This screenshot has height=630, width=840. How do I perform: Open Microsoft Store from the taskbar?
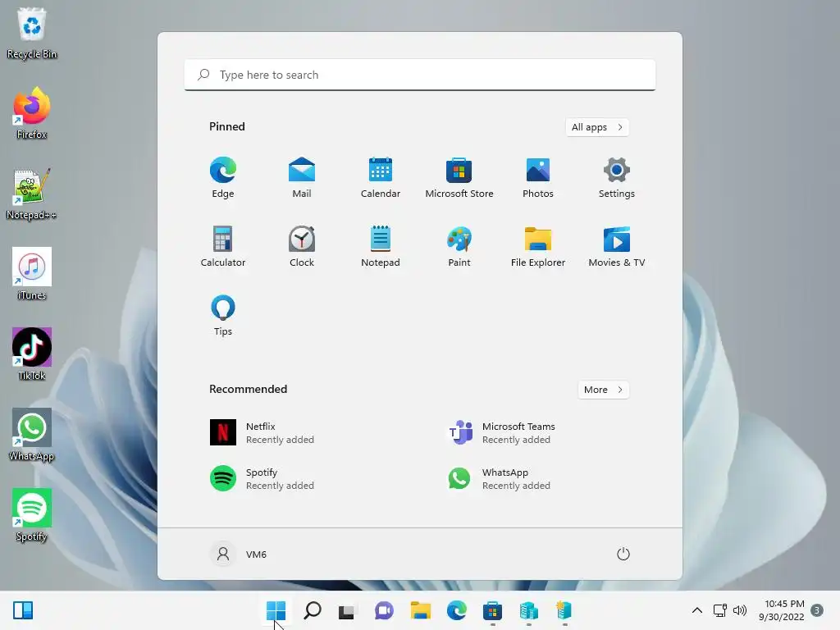tap(492, 610)
